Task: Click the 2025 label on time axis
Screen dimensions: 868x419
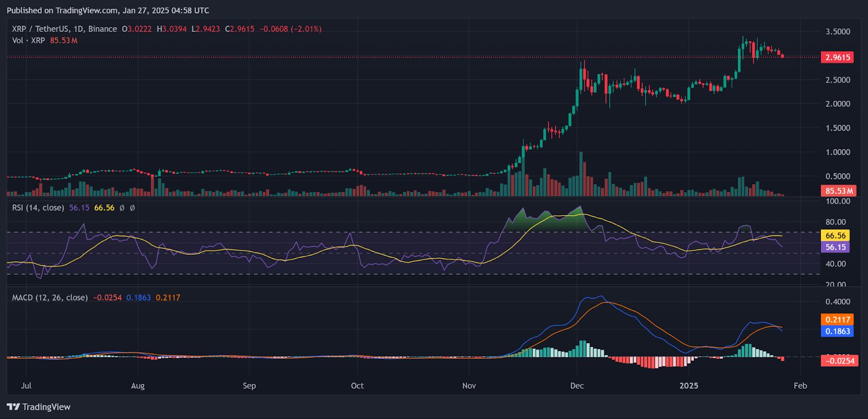Action: (688, 385)
